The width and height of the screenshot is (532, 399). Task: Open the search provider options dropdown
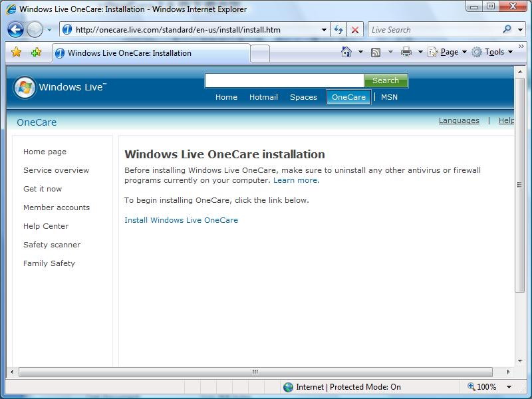pyautogui.click(x=520, y=30)
